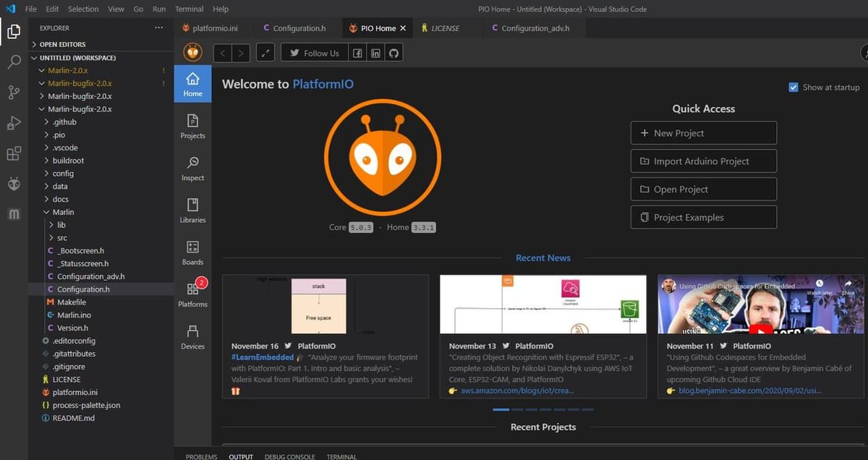Click New Project button
Viewport: 868px width, 460px height.
pos(704,133)
